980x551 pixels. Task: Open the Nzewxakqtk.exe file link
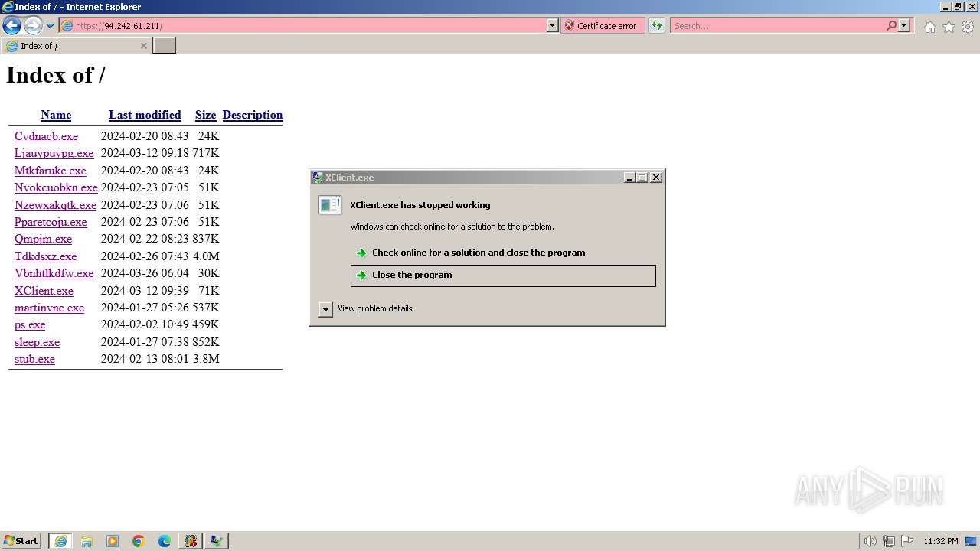click(x=55, y=205)
